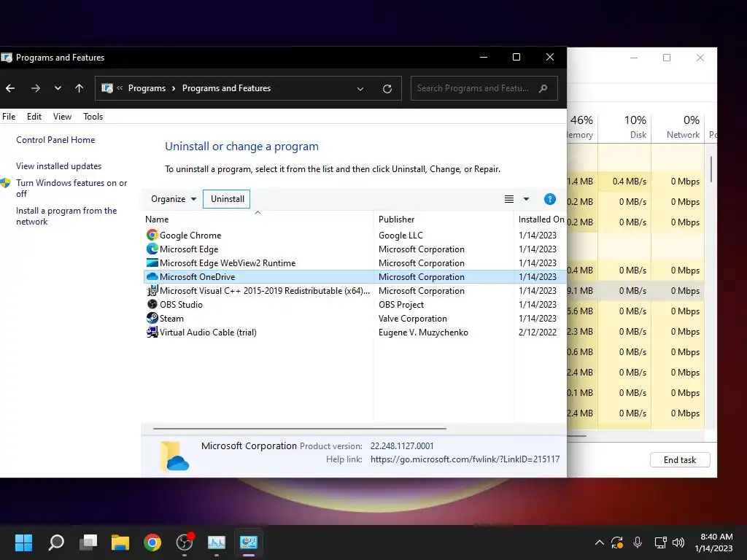Open recent locations dropdown arrow
Screen dimensions: 747x560
coord(58,88)
